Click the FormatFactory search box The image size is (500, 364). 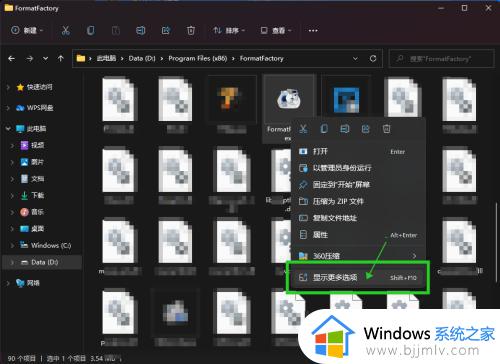click(441, 59)
